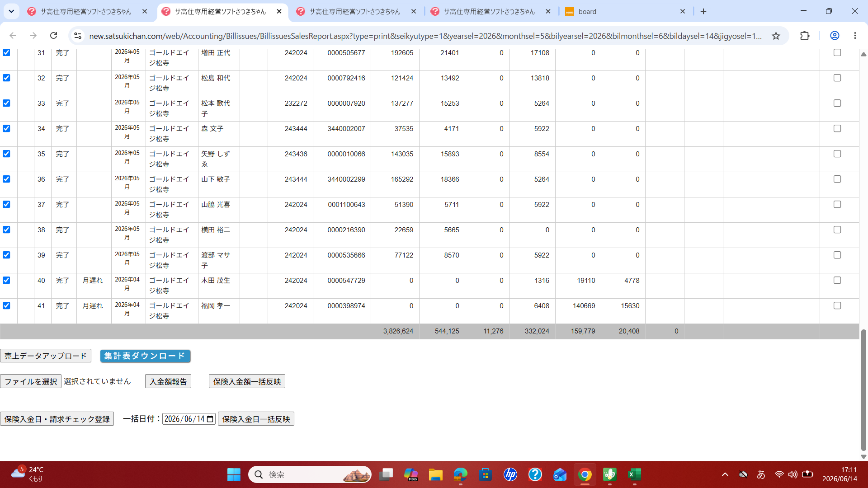Open the weather widget showing 24°C
The image size is (868, 488).
coord(28,474)
